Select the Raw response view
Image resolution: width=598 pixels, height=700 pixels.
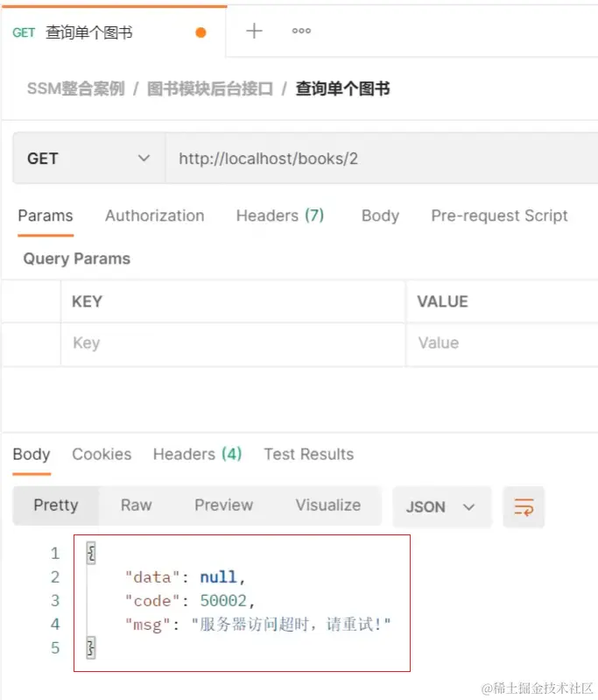pyautogui.click(x=136, y=506)
